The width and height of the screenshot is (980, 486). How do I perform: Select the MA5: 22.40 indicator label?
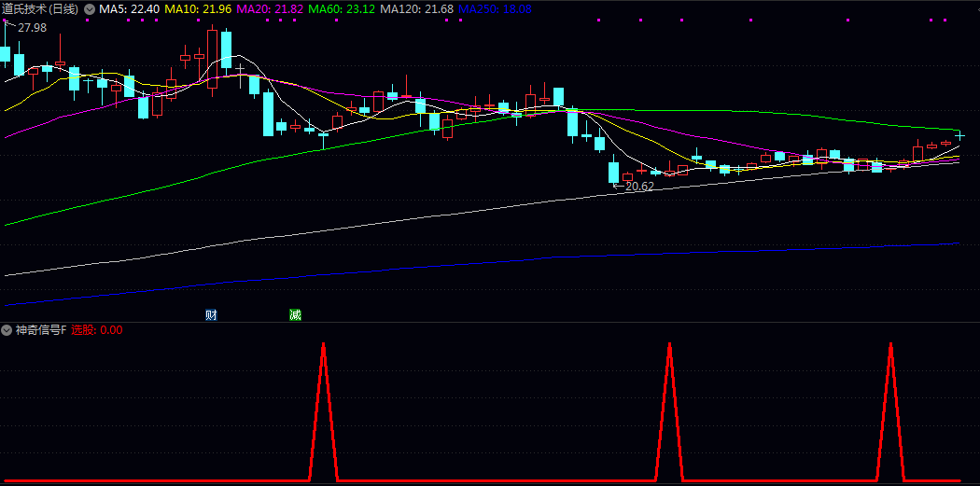(129, 8)
